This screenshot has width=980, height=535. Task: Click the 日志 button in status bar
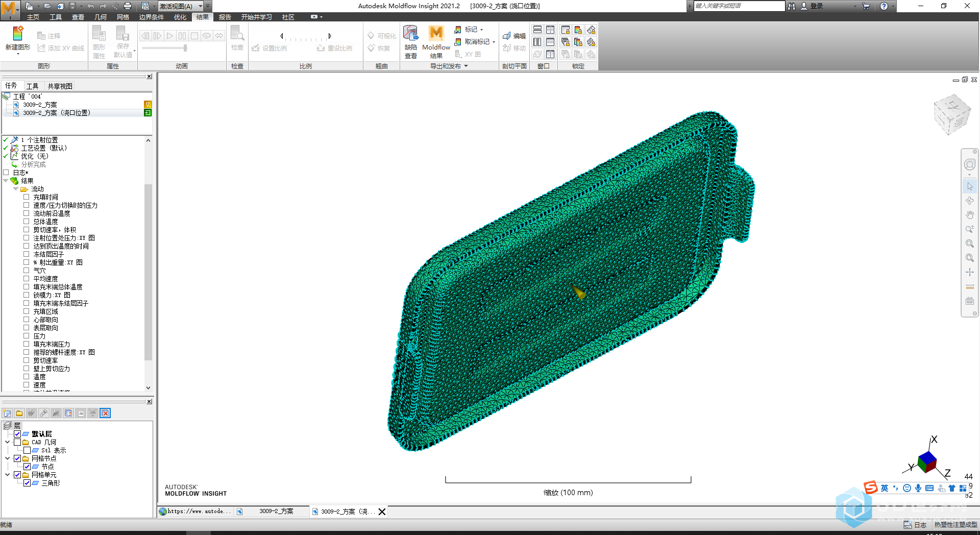click(915, 525)
